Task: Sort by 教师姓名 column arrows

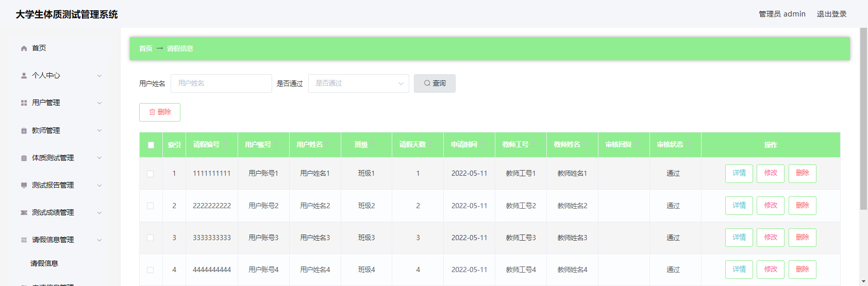Action: pyautogui.click(x=586, y=145)
